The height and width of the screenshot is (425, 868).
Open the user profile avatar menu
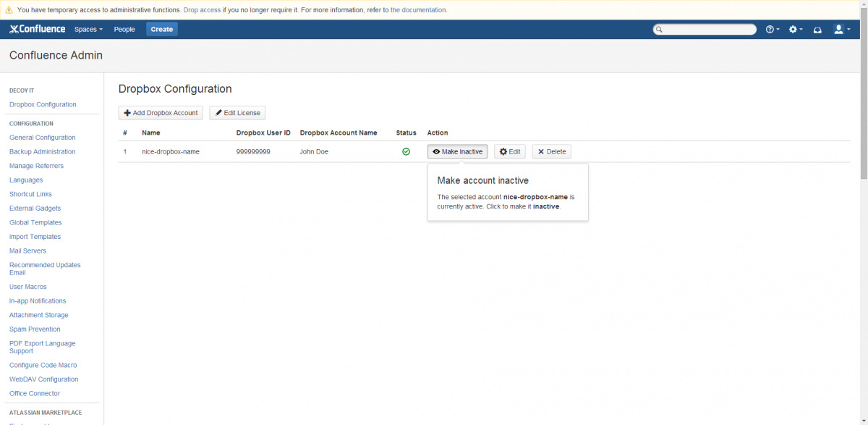point(841,30)
